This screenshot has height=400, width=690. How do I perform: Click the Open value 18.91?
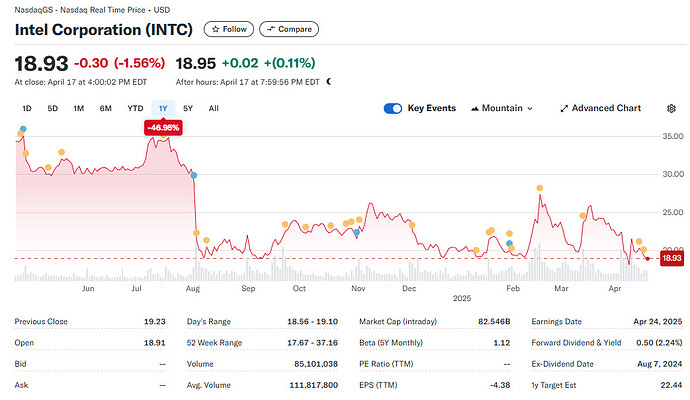click(154, 343)
